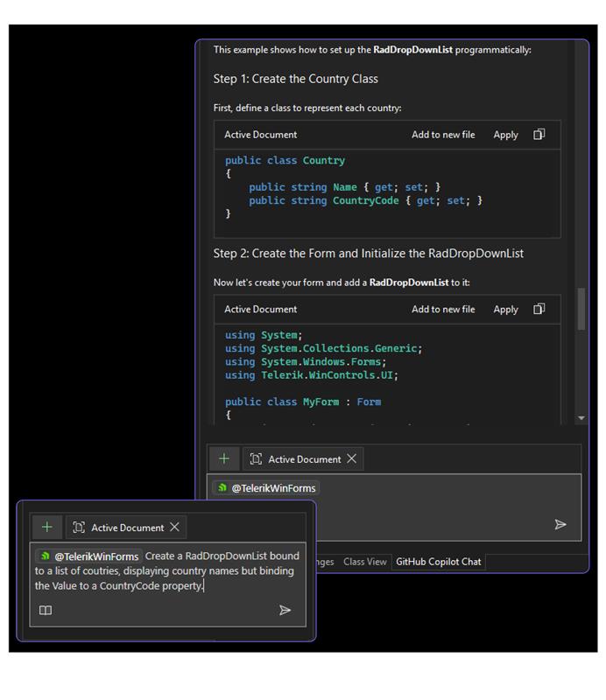The height and width of the screenshot is (700, 606).
Task: Click the @TelerikWinForms chip in main chat input
Action: 266,488
